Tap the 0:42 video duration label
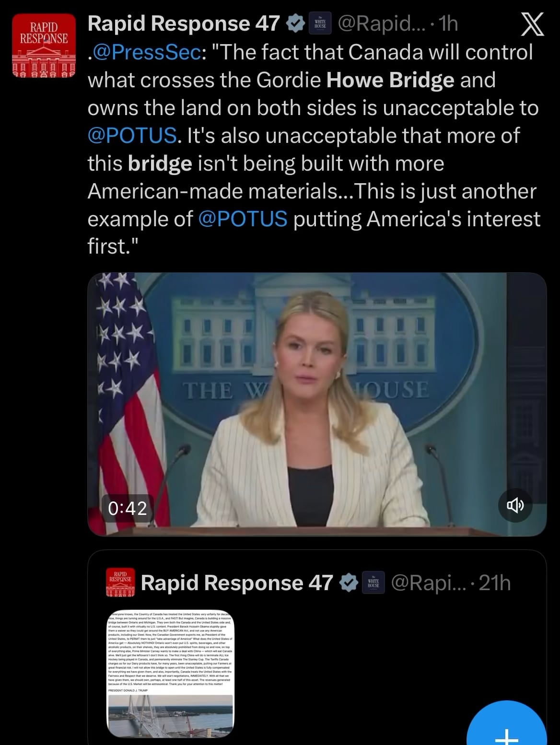 tap(128, 508)
